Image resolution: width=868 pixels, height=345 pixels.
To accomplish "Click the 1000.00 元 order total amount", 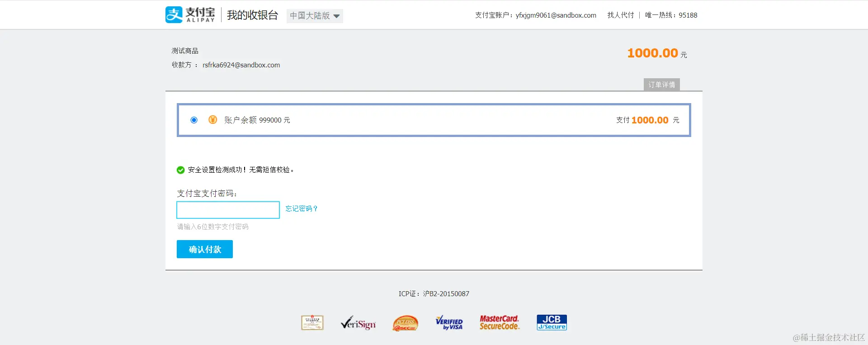I will [x=657, y=53].
